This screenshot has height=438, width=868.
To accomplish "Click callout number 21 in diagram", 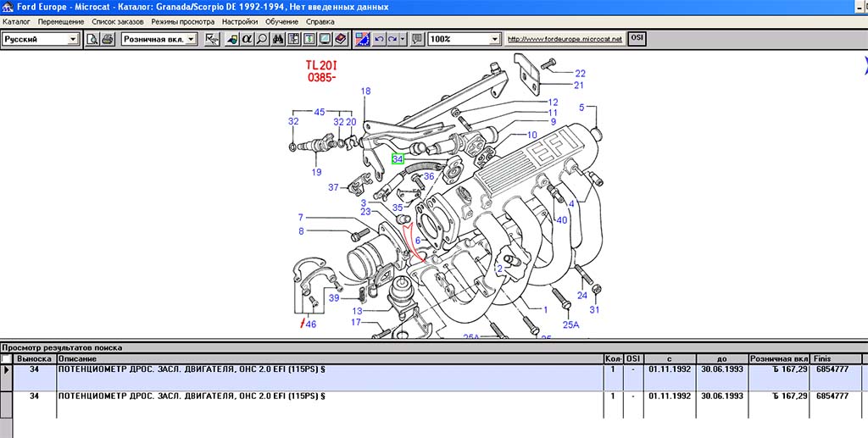I will coord(578,86).
